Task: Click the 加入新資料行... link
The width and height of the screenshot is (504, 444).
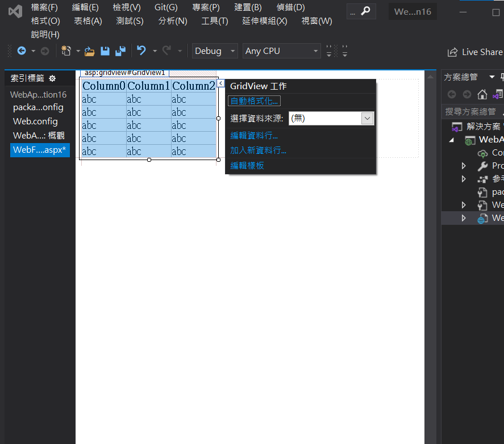Action: pyautogui.click(x=258, y=150)
